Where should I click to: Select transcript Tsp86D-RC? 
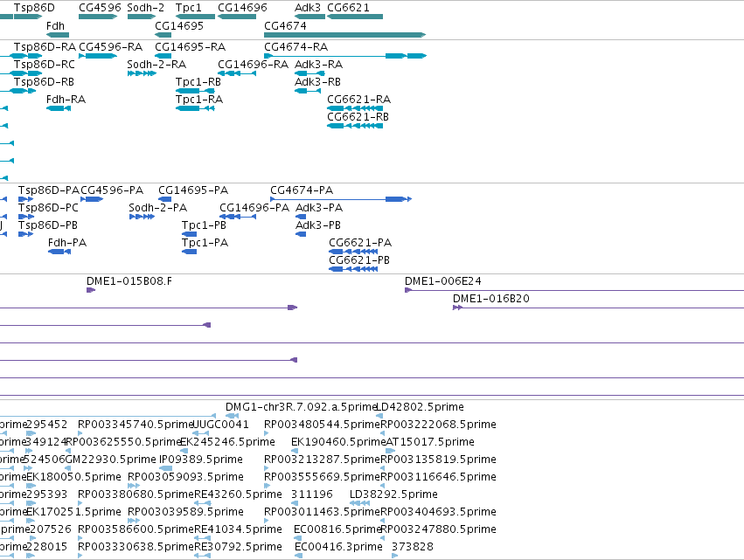[45, 65]
